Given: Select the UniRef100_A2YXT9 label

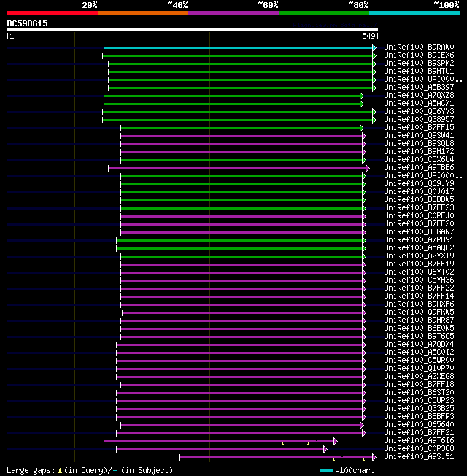Looking at the screenshot, I should point(419,256).
